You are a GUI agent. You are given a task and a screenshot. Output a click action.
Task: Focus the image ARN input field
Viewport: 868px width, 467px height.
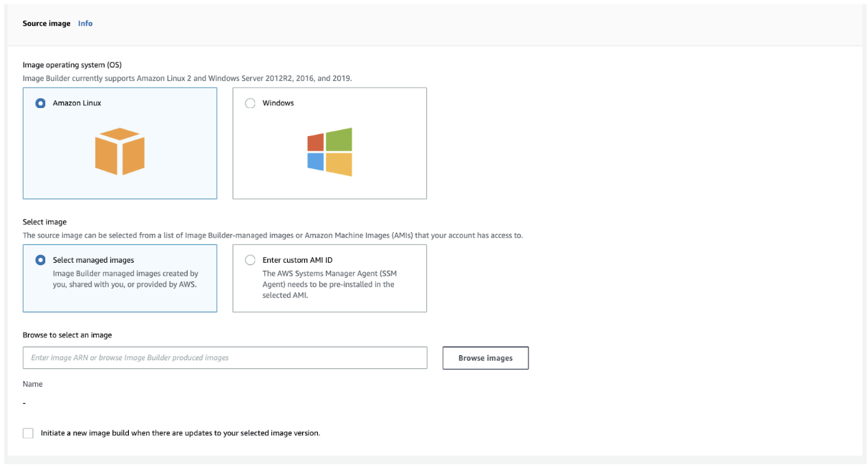(x=225, y=357)
